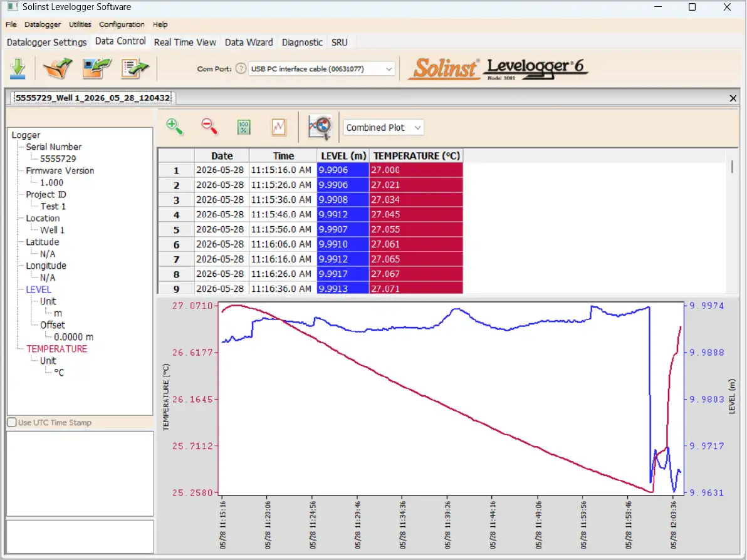Toggle the Use UTC Time Stamp checkbox
The width and height of the screenshot is (747, 560).
click(x=12, y=422)
